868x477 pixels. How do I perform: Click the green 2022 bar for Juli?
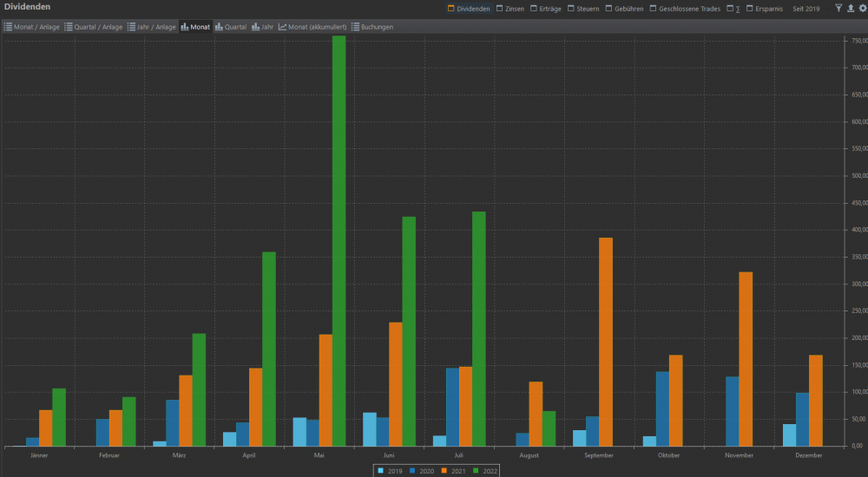479,329
